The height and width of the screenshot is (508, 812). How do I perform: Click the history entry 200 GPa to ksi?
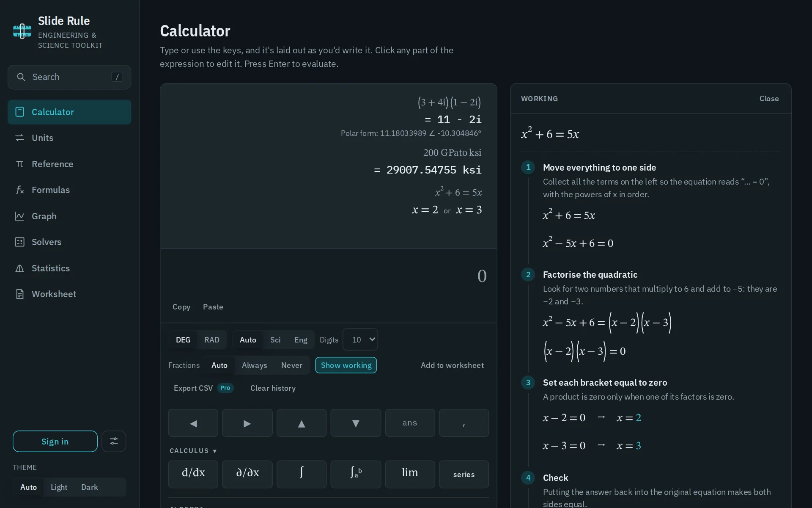coord(452,152)
